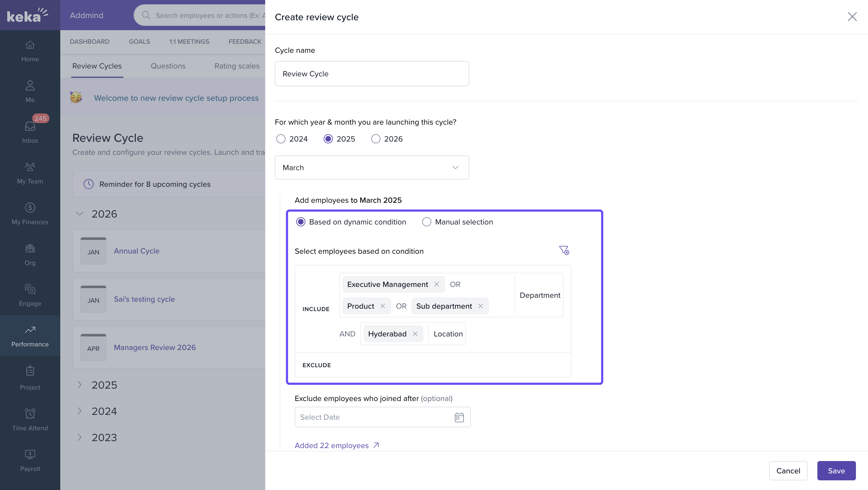Select the 2026 year radio button
This screenshot has height=490, width=868.
coord(376,139)
